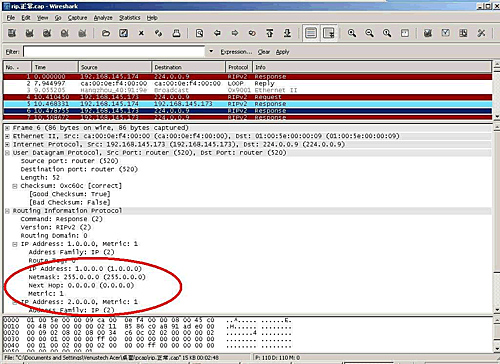
Task: Edit capture filters icon
Action: [x=428, y=33]
